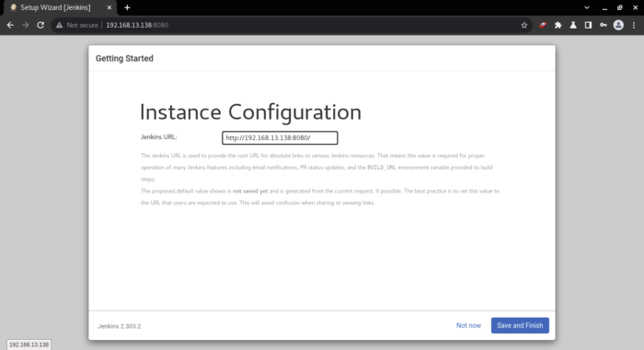This screenshot has height=350, width=644.
Task: Focus the Jenkins URL input field
Action: pos(280,138)
